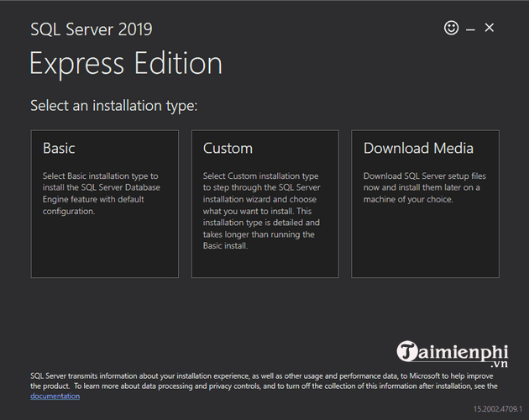
Task: Close the SQL Server installer window
Action: click(490, 28)
